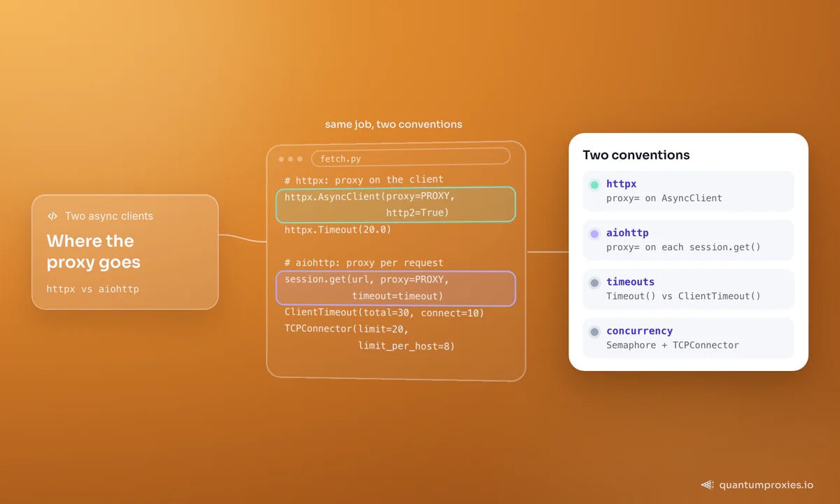The width and height of the screenshot is (840, 504).
Task: Click the text 'Timeout() vs ClientTimeout()'
Action: [x=683, y=296]
